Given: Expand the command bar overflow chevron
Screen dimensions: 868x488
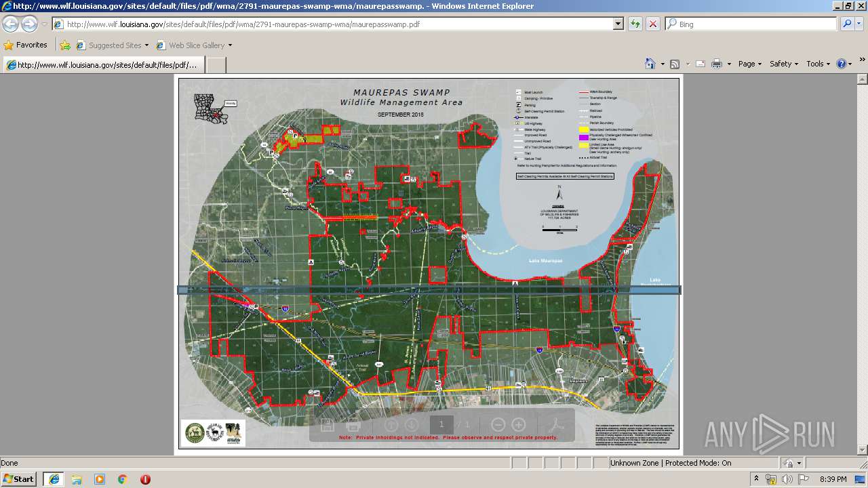Looking at the screenshot, I should 863,60.
